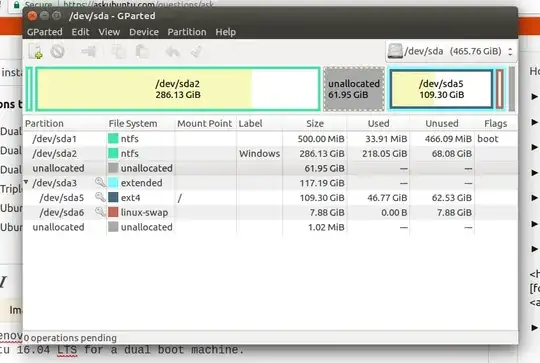
Task: Click the ntfs color swatch on /dev/sda2 row
Action: [113, 153]
